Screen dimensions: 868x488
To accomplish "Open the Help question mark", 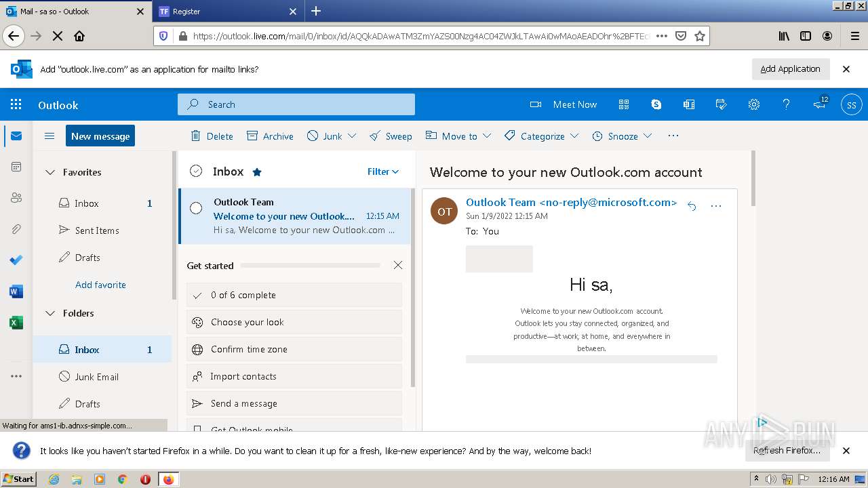I will tap(786, 104).
